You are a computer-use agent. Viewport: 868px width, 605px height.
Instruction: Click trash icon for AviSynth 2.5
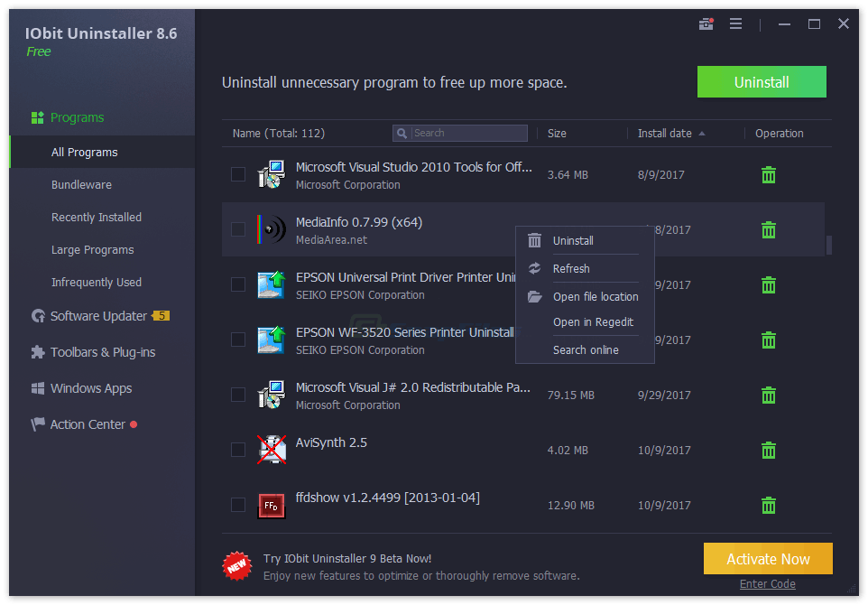[769, 450]
